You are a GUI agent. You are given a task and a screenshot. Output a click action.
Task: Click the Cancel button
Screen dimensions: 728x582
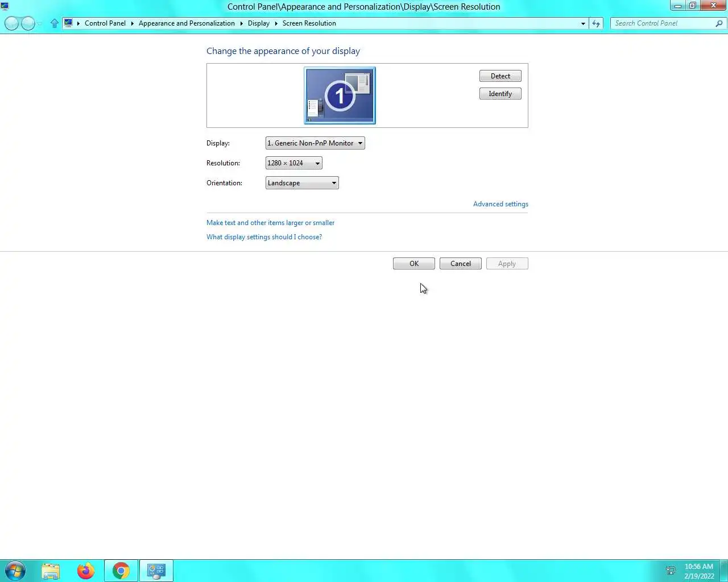click(x=461, y=264)
